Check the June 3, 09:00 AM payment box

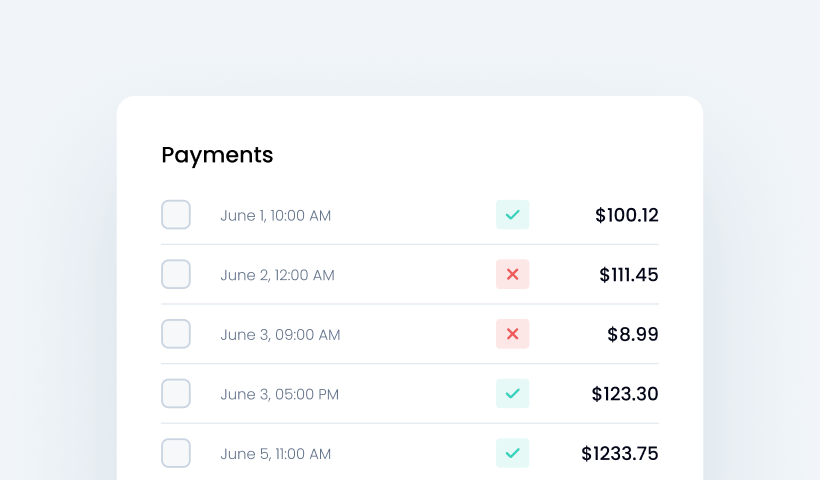tap(176, 334)
